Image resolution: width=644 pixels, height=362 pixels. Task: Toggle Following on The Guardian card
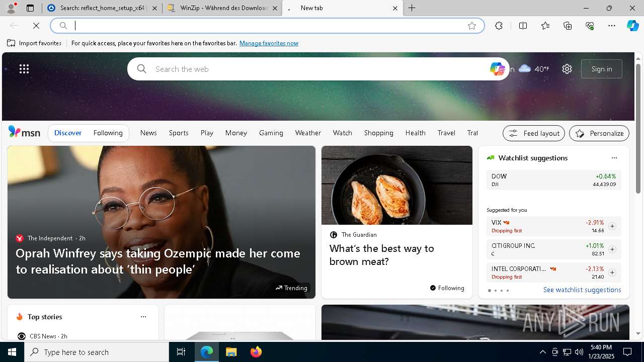(x=447, y=288)
